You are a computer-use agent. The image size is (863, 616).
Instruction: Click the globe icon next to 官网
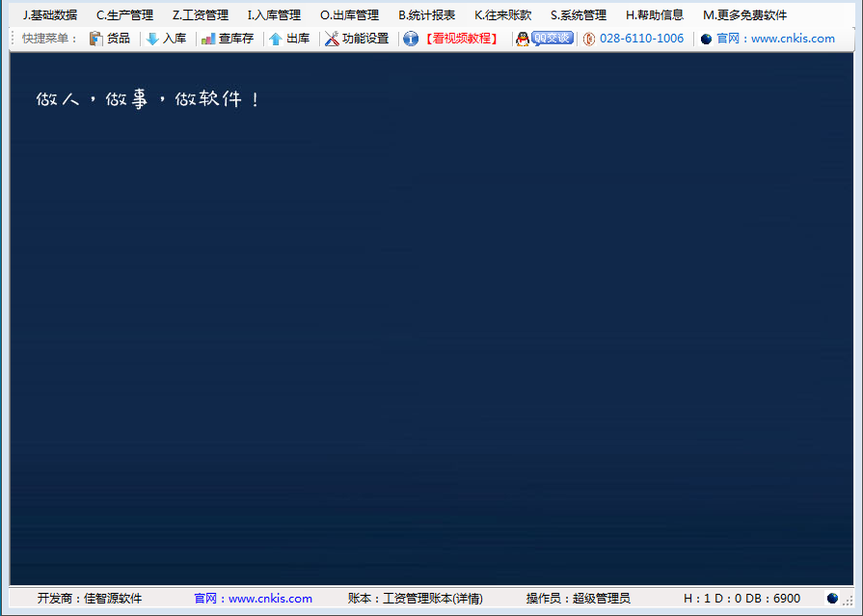[704, 39]
